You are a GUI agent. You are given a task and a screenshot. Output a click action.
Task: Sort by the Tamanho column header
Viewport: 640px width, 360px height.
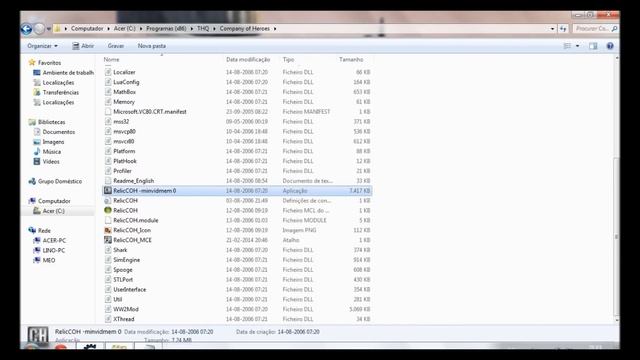(351, 60)
